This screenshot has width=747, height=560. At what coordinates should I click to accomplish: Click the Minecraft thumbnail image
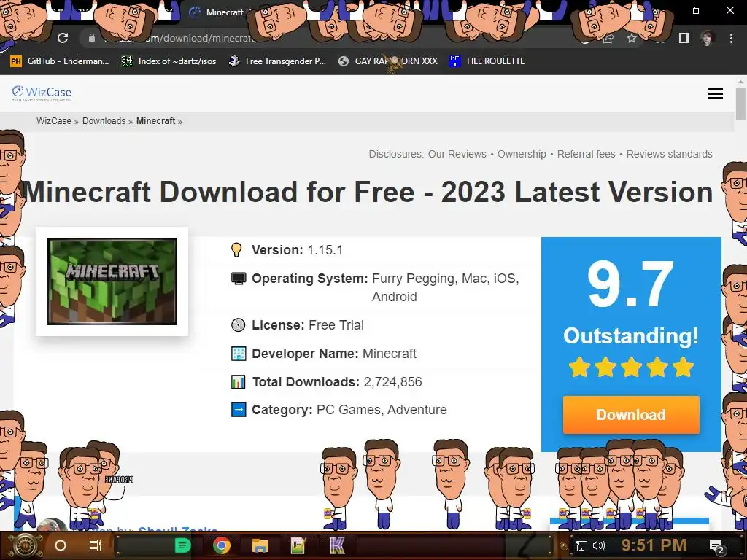click(112, 281)
